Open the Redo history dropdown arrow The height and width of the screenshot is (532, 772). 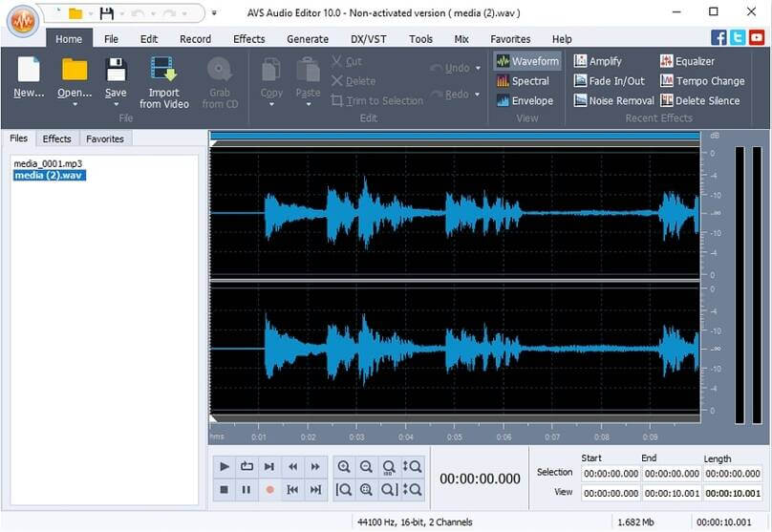tap(477, 94)
